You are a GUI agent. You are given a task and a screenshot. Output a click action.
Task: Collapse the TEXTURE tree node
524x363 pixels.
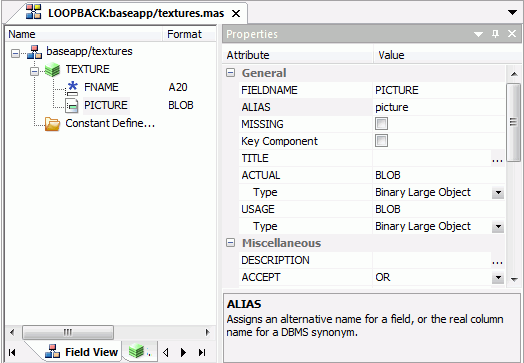pos(34,71)
